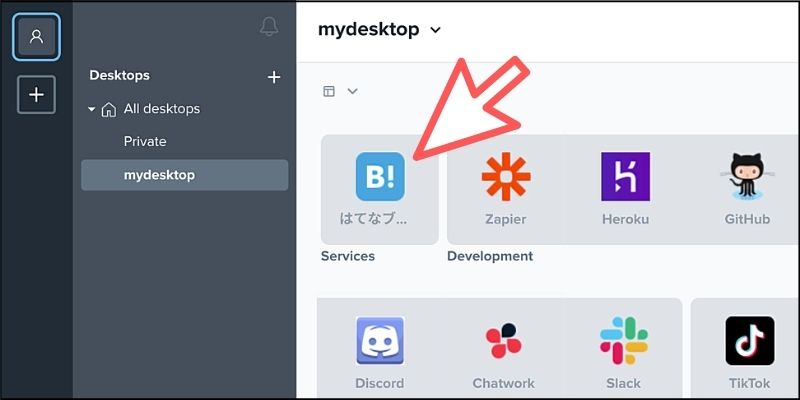This screenshot has height=400, width=800.
Task: Expand the layout options chevron
Action: pos(353,91)
